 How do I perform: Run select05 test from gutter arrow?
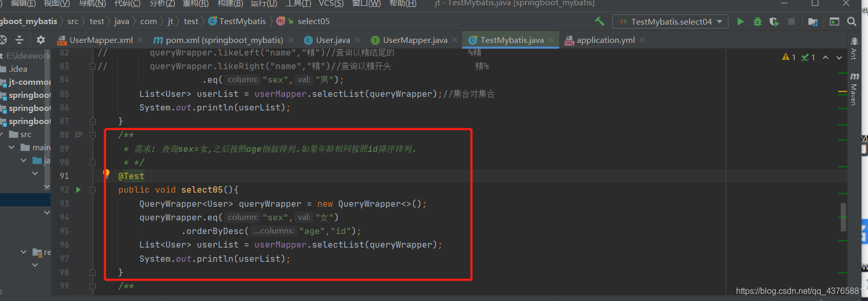click(x=79, y=189)
